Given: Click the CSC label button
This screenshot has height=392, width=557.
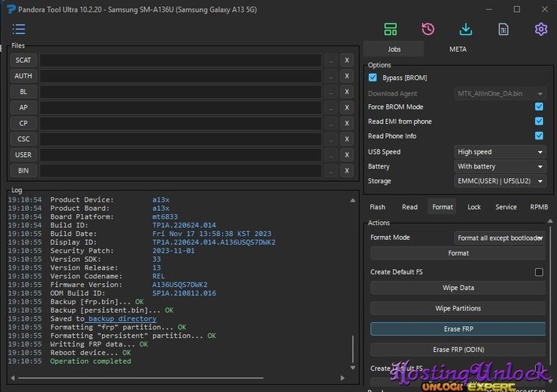Looking at the screenshot, I should (x=23, y=139).
